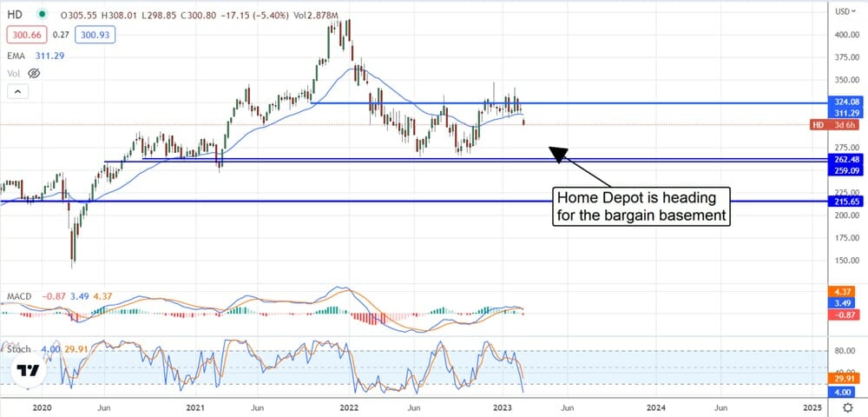Click the arrowhead of the annotation arrow
Image resolution: width=868 pixels, height=417 pixels.
click(557, 154)
